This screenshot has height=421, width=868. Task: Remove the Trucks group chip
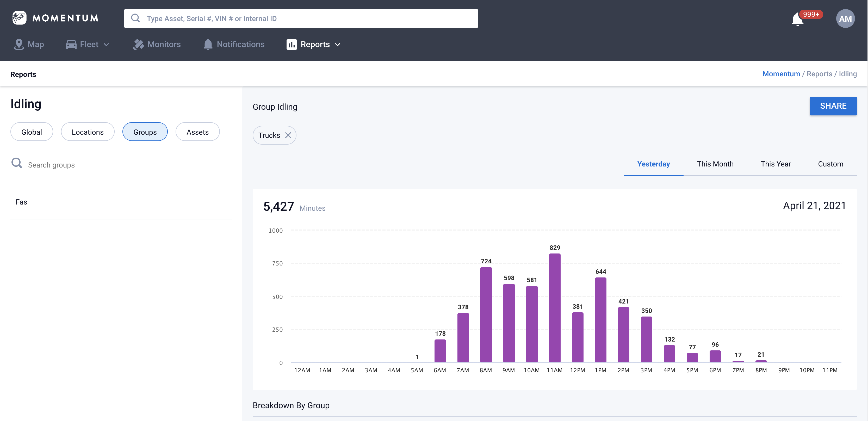coord(288,135)
